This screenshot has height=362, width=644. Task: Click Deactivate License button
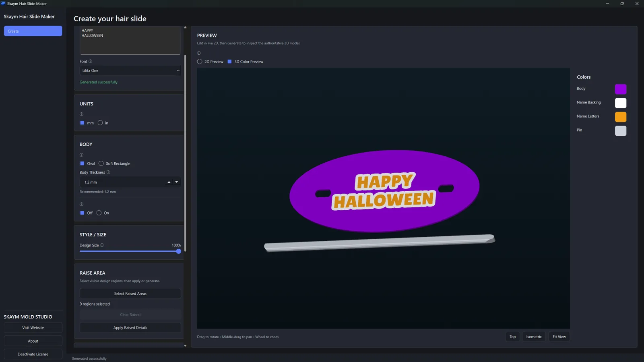[33, 354]
